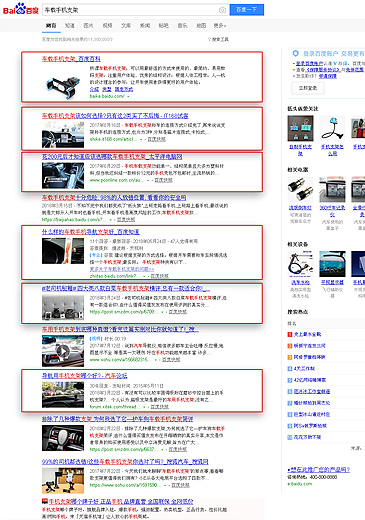Play the video thumbnail in sohu result
Image resolution: width=365 pixels, height=520 pixels.
coord(63,351)
